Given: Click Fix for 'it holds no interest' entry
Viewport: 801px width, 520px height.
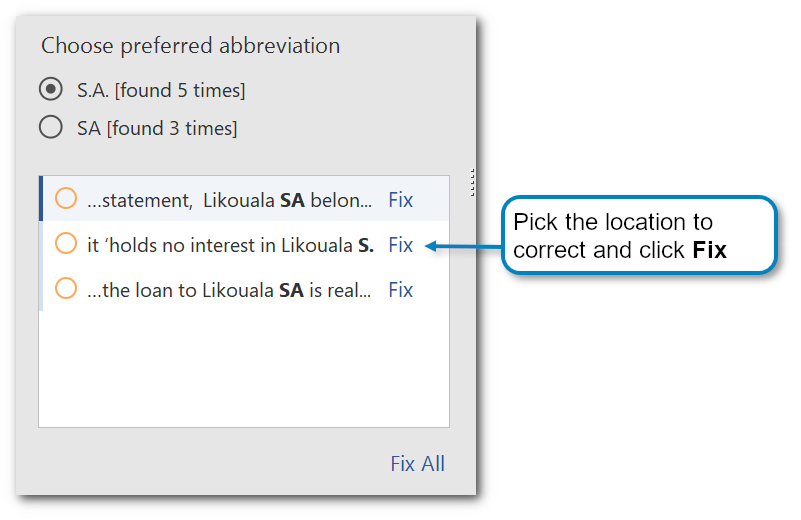Looking at the screenshot, I should coord(400,245).
